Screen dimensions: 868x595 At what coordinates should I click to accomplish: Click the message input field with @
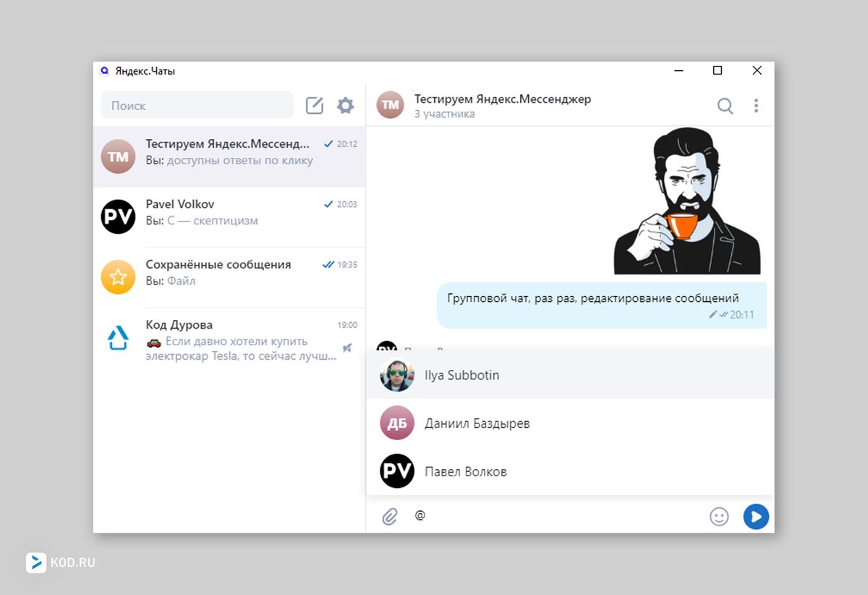[557, 516]
